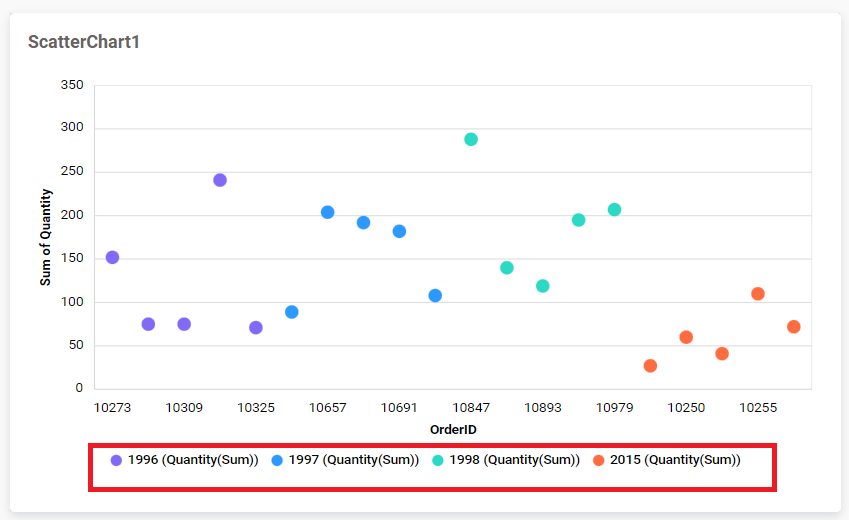
Task: Click the Sum of Quantity axis title
Action: 46,237
